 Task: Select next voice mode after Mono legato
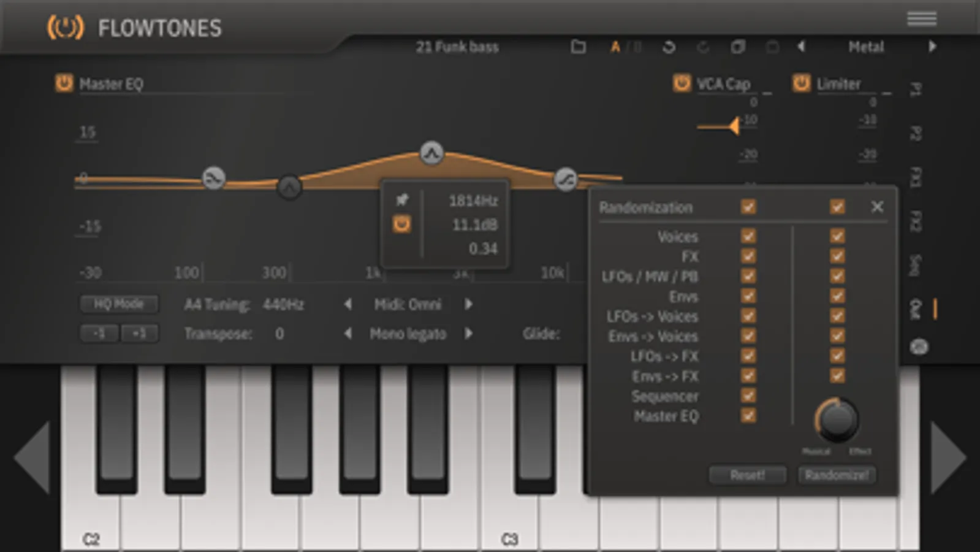tap(468, 334)
